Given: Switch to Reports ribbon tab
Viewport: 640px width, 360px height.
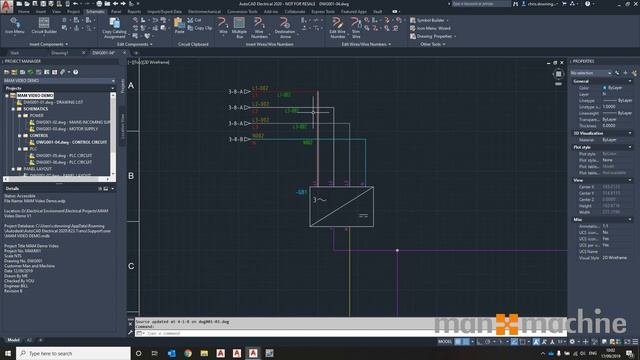Looking at the screenshot, I should click(134, 11).
